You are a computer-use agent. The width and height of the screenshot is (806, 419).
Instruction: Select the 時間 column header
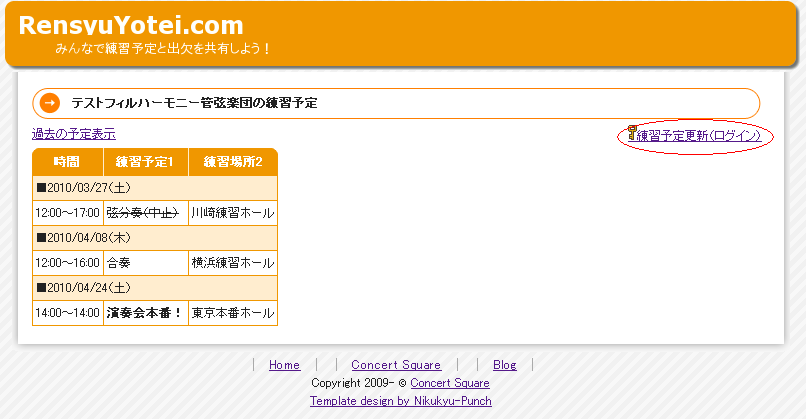click(67, 162)
